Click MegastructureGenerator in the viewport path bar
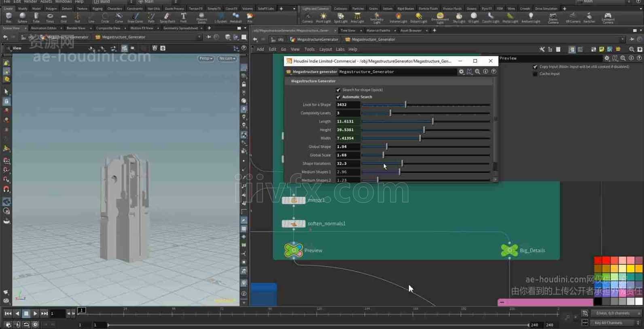Viewport: 644px width, 329px height. [x=68, y=37]
